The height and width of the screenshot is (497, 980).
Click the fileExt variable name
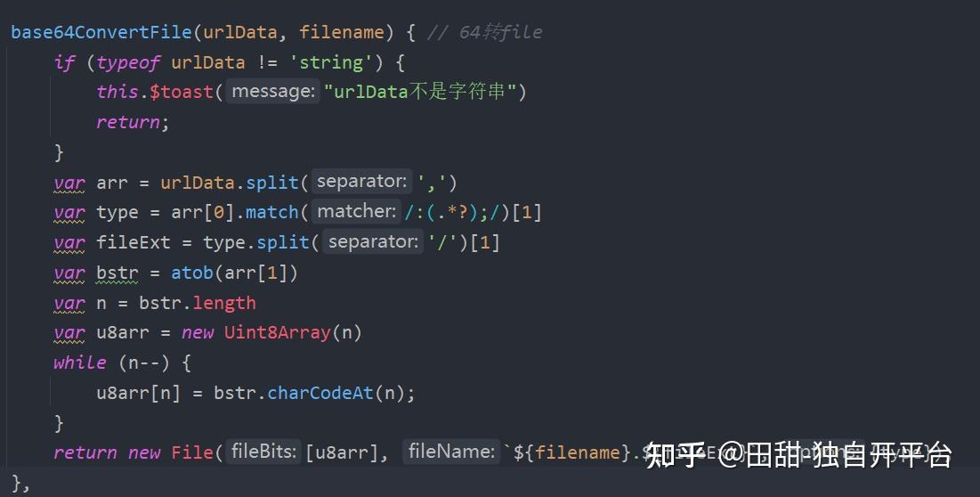tap(134, 242)
